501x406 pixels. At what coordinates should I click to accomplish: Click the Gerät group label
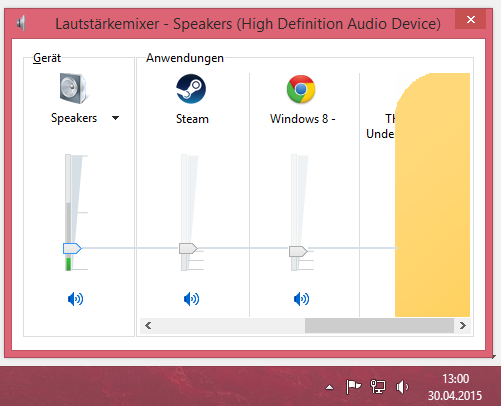click(x=47, y=58)
